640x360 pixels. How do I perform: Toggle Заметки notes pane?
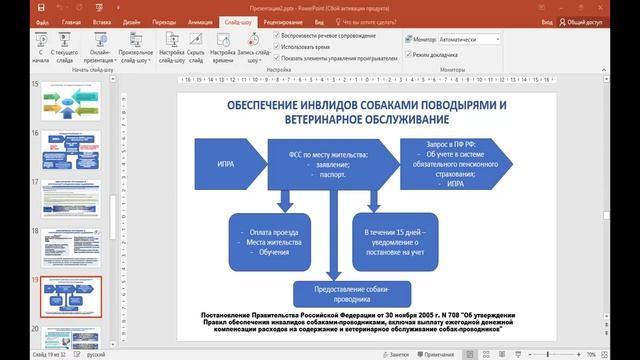[396, 355]
